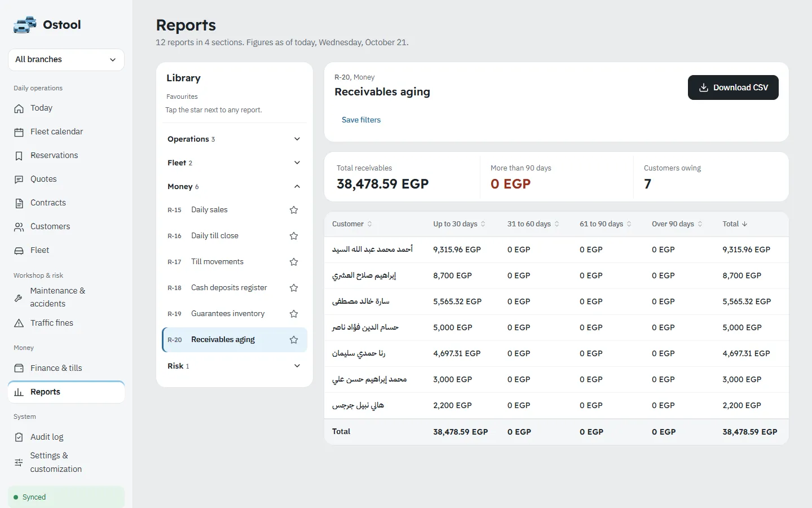This screenshot has width=812, height=508.
Task: Click the Save filters link
Action: click(361, 120)
